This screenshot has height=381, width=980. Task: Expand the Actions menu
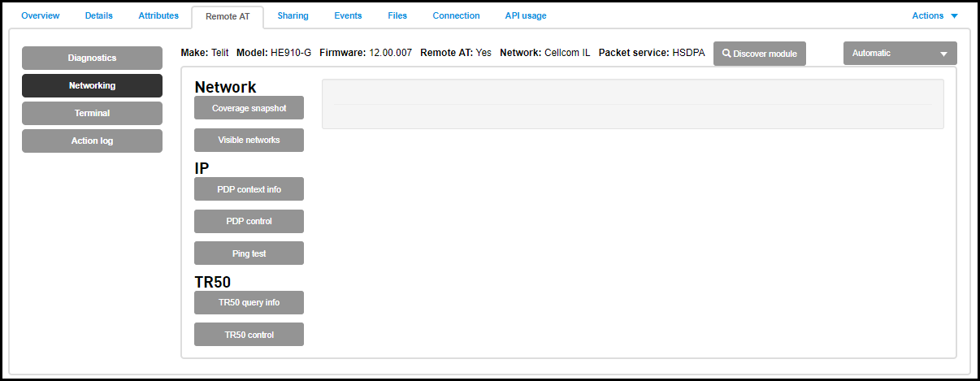point(935,15)
